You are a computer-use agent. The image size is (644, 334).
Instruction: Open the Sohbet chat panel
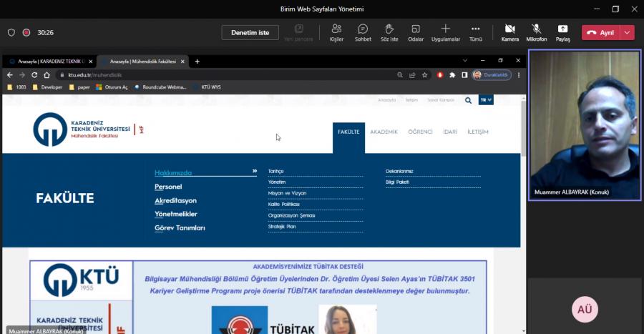pyautogui.click(x=363, y=33)
